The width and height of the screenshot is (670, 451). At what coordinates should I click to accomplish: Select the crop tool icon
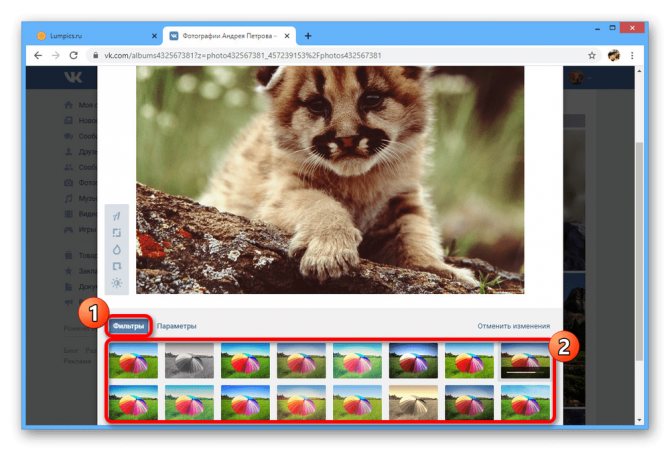coord(117,233)
